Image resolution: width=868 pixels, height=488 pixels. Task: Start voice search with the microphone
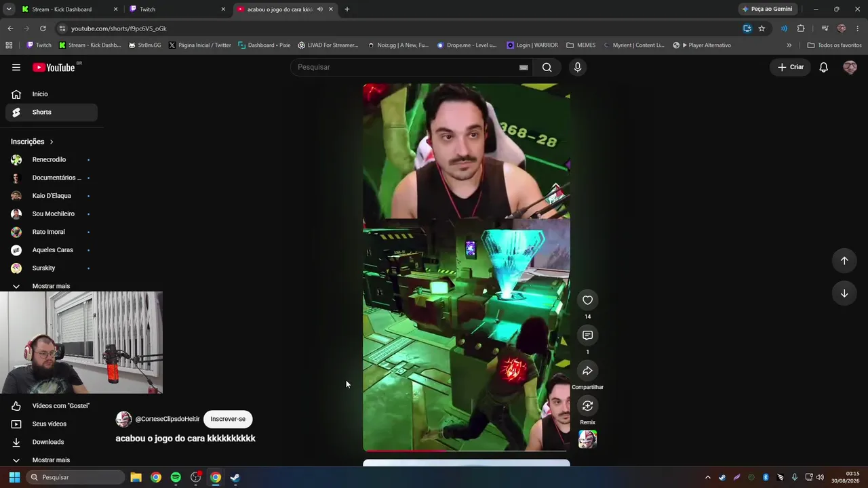point(578,67)
